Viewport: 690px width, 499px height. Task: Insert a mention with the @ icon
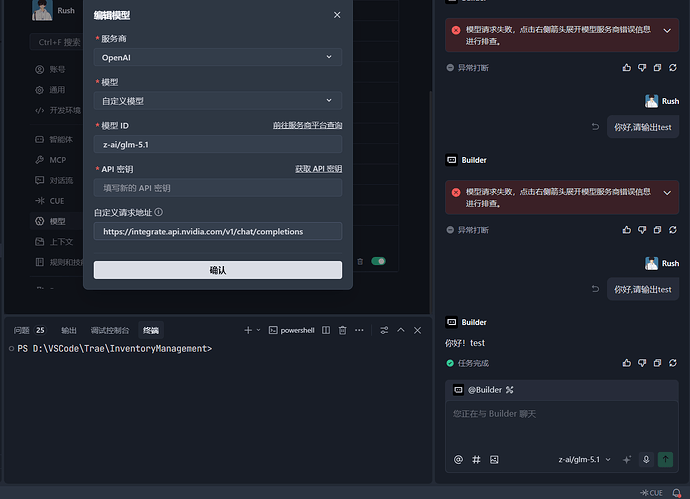pyautogui.click(x=458, y=459)
